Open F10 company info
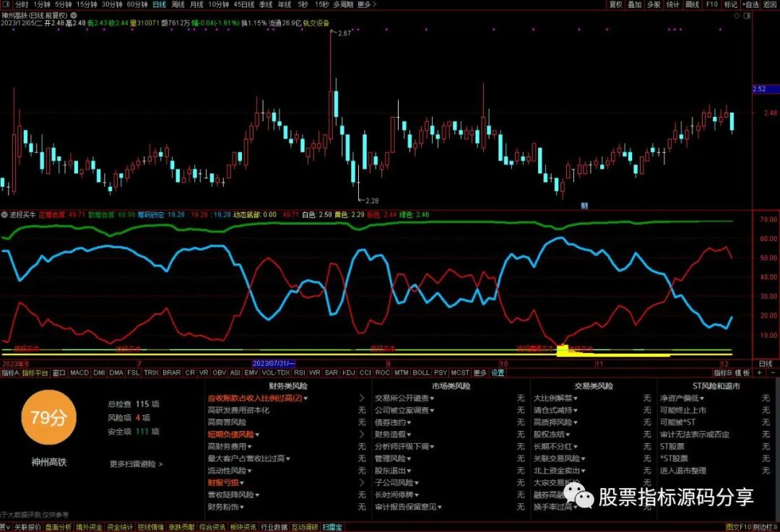 click(x=712, y=4)
